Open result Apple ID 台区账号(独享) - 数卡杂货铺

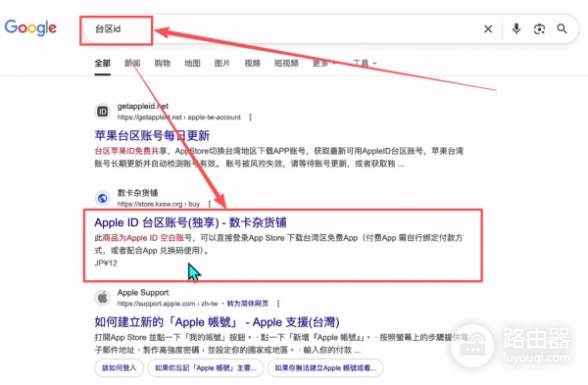click(x=190, y=222)
